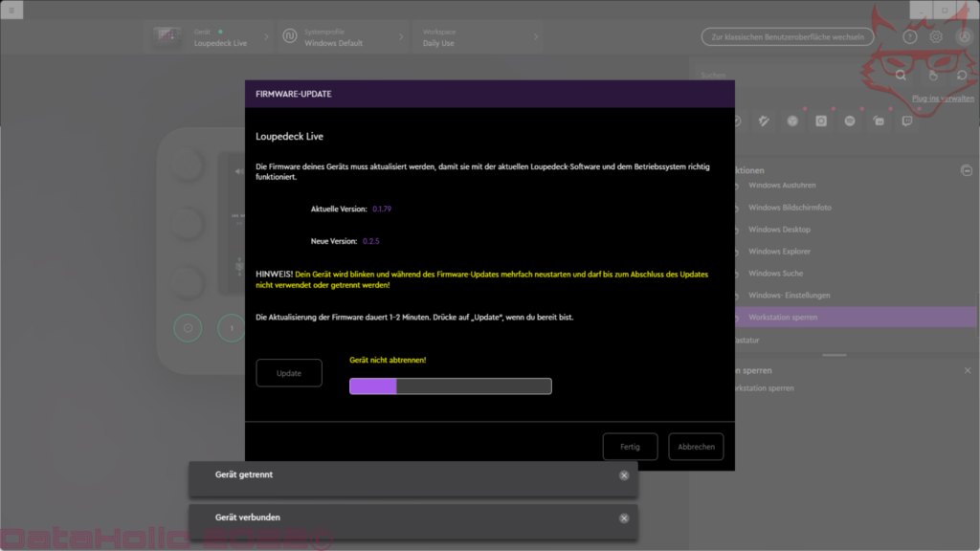Select the square plug-in icon left of Spotify
The image size is (980, 551).
[821, 121]
